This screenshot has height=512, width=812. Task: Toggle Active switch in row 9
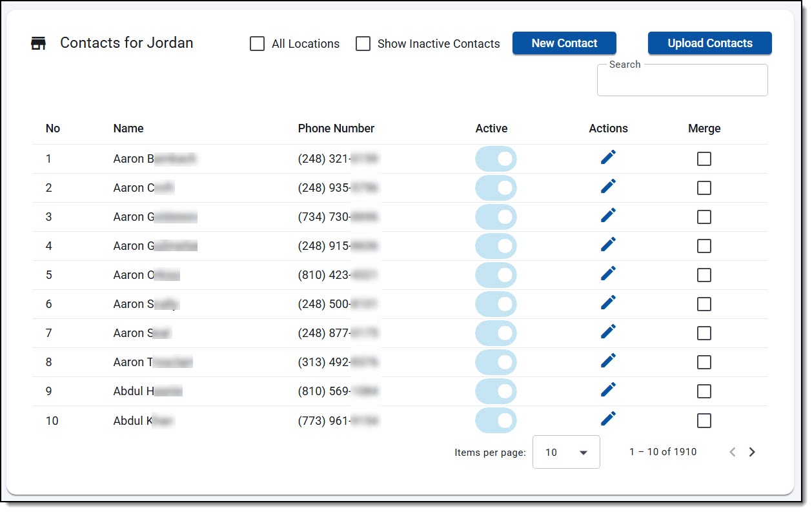(496, 391)
